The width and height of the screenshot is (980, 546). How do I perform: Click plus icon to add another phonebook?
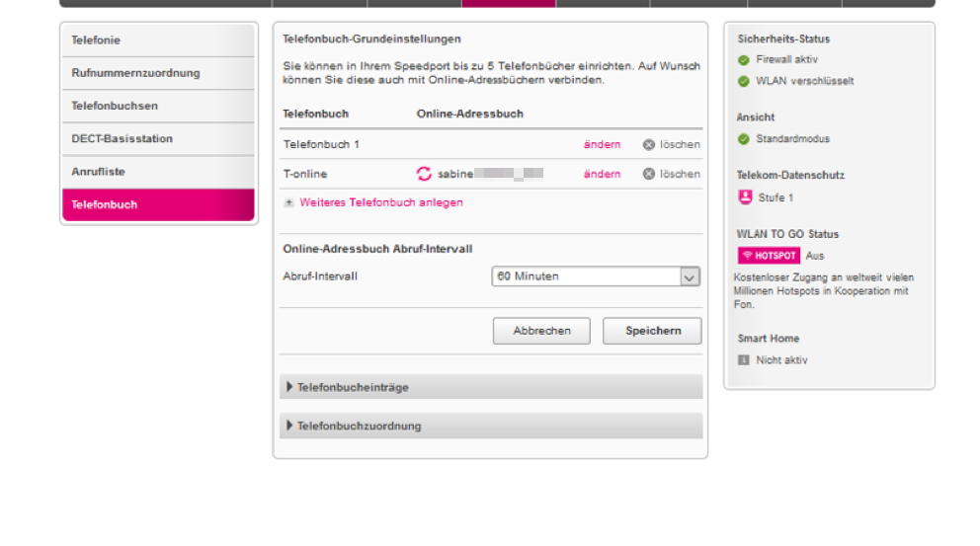coord(289,202)
